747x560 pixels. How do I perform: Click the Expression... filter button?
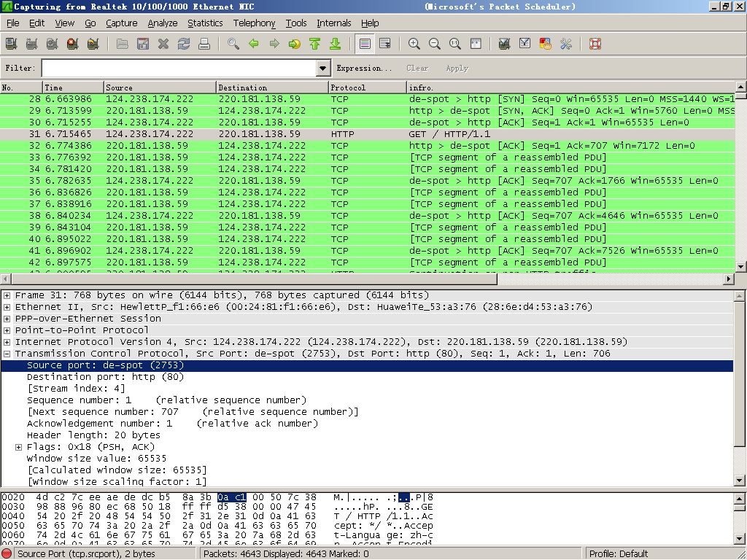click(364, 68)
